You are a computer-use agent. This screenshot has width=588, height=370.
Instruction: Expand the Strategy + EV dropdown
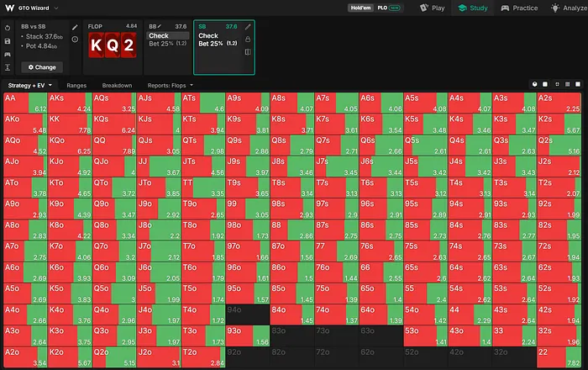tap(30, 86)
